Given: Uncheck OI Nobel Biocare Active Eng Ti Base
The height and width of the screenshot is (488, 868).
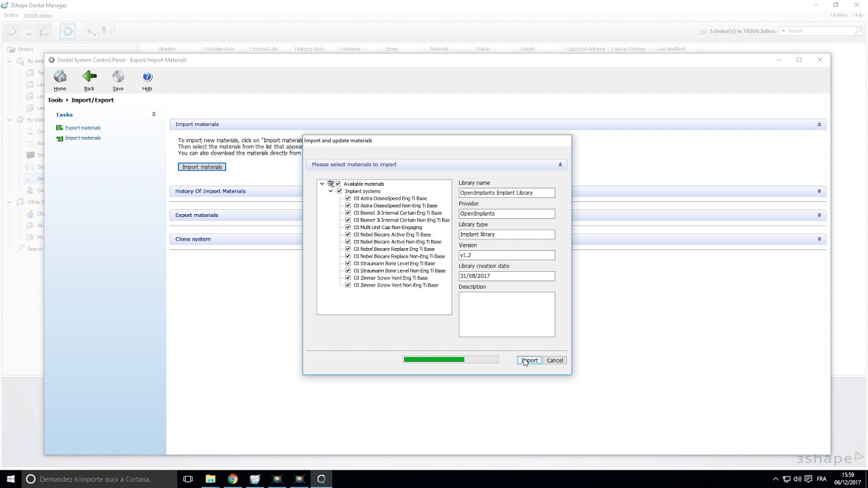Looking at the screenshot, I should tap(348, 235).
